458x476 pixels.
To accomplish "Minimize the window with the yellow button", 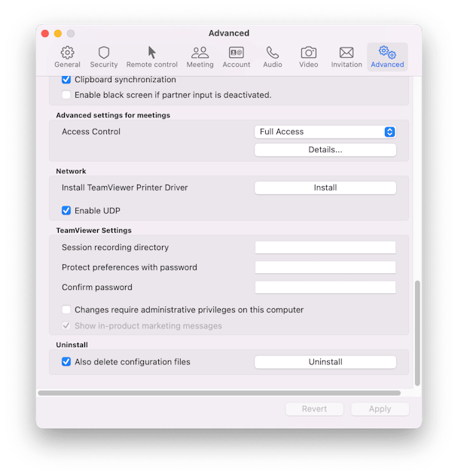I will 58,33.
